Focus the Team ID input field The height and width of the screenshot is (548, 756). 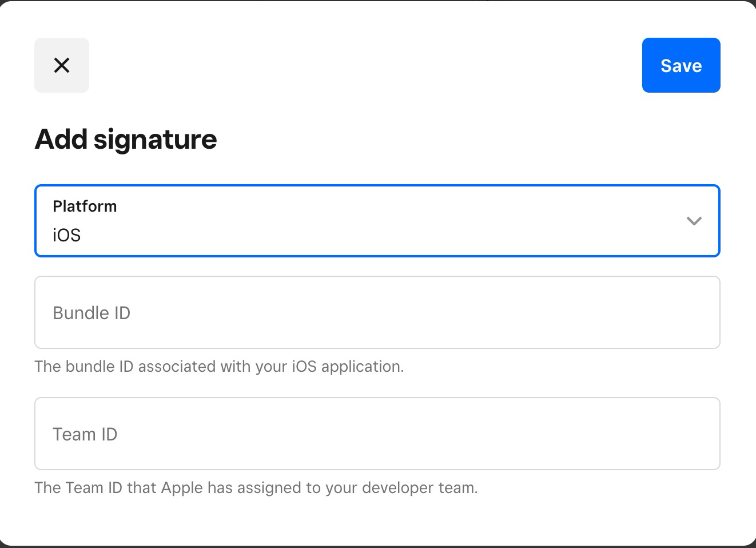coord(377,434)
